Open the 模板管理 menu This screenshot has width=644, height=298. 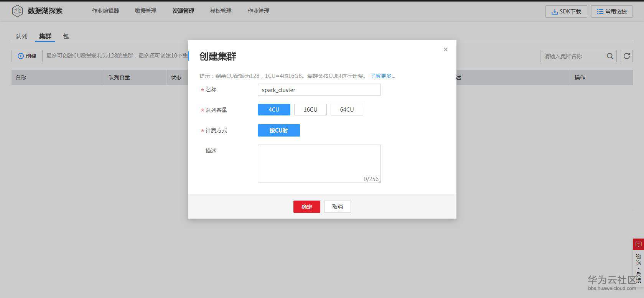(221, 11)
